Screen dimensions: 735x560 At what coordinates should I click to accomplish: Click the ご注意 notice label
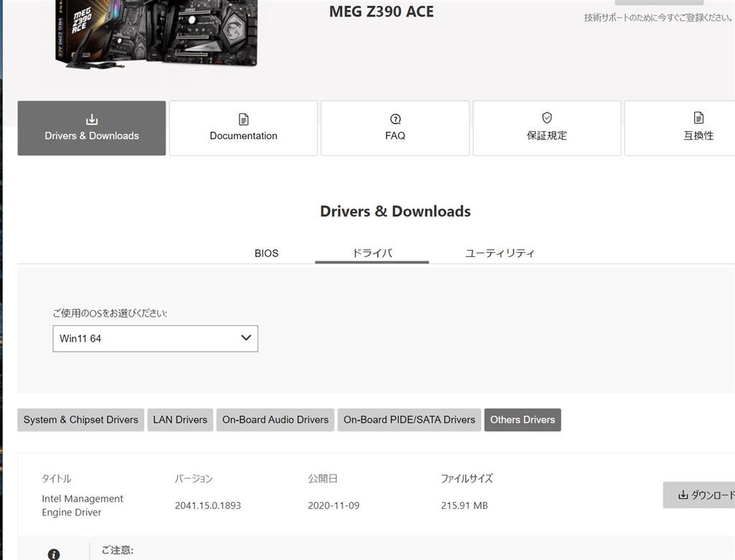coord(118,550)
